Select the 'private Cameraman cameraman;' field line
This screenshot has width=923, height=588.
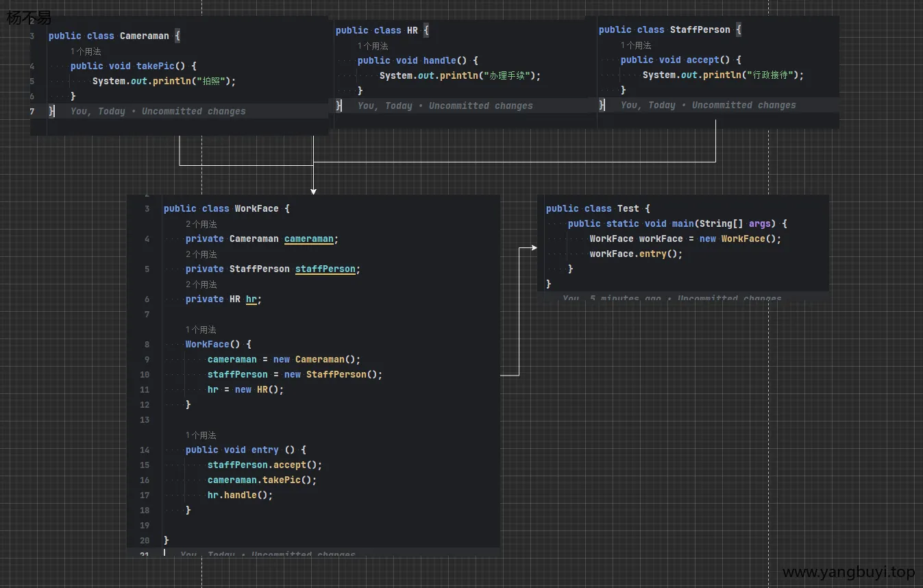[x=262, y=238]
